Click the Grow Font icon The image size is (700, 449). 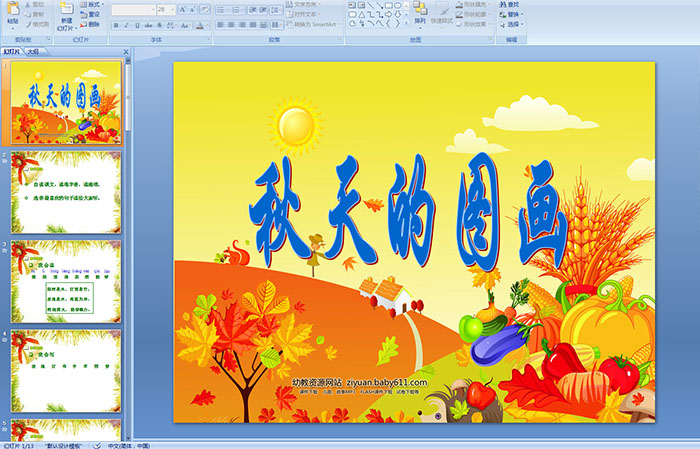[183, 9]
